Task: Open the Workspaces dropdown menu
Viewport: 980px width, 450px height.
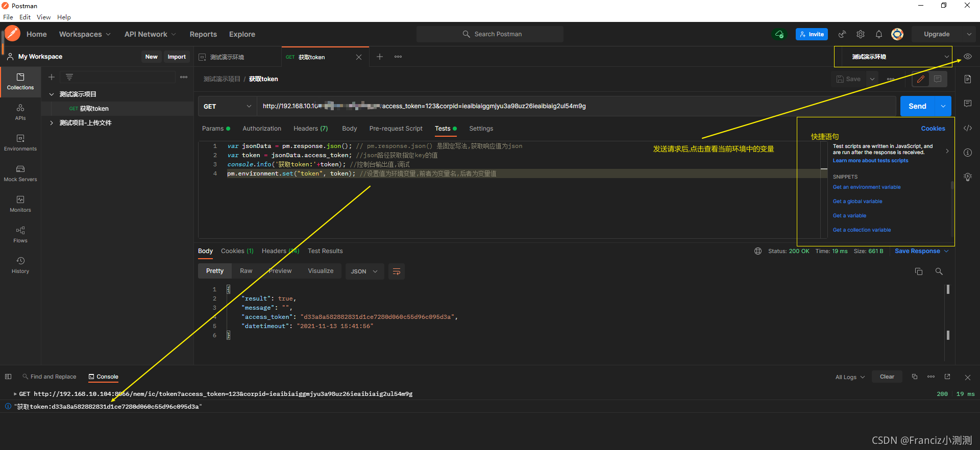Action: coord(85,34)
